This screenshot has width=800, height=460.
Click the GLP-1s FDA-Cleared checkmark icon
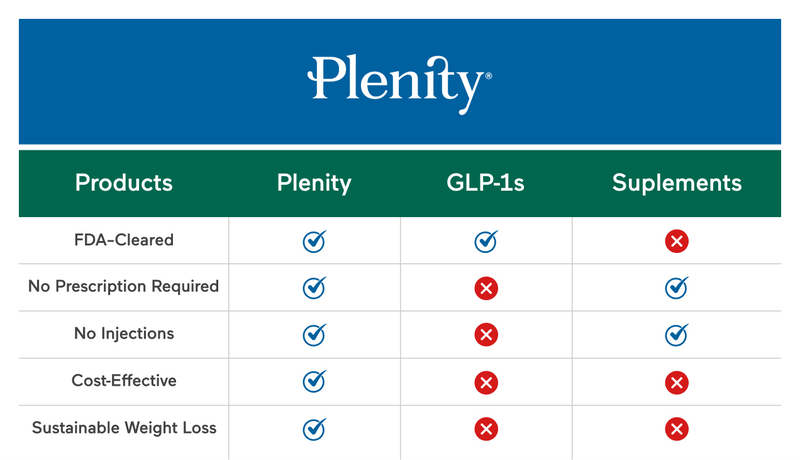coord(486,241)
